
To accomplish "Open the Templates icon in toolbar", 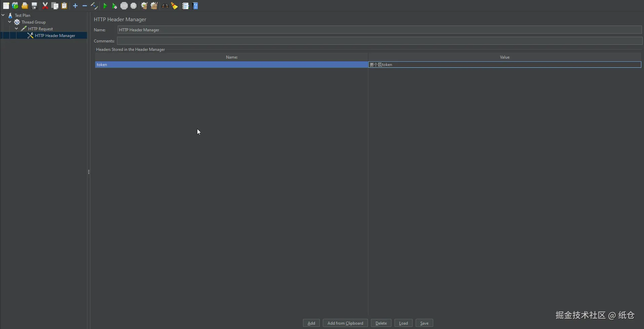I will (15, 6).
